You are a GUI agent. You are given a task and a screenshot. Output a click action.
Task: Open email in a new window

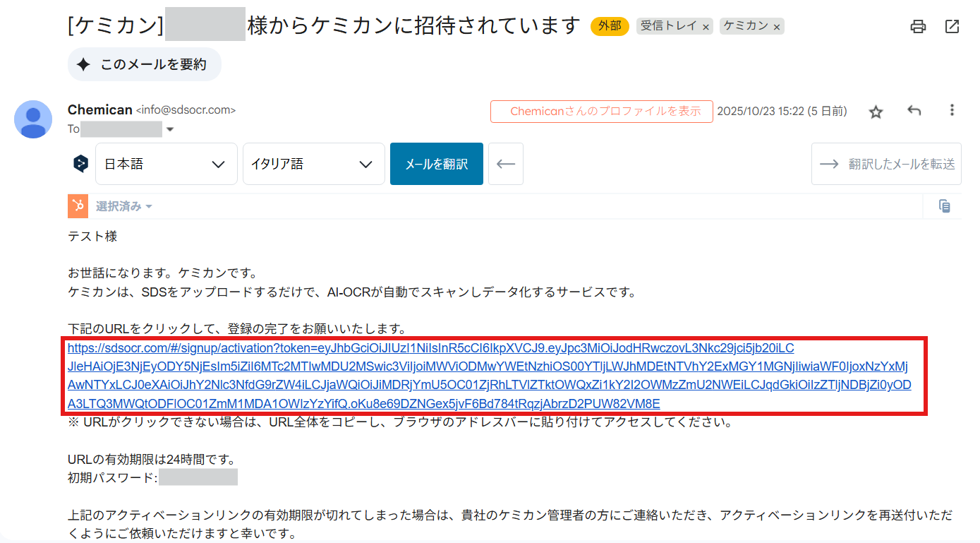[x=952, y=27]
